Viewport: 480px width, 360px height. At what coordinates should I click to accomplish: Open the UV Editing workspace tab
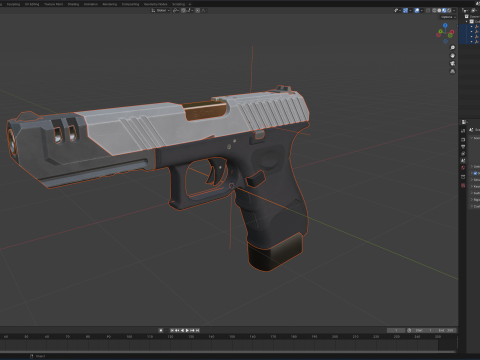[x=32, y=4]
